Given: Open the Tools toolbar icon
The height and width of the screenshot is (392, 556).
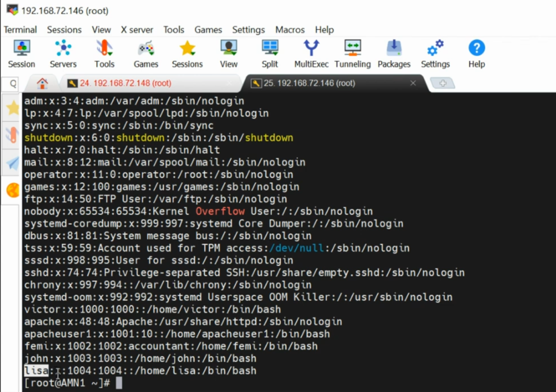Looking at the screenshot, I should [104, 53].
